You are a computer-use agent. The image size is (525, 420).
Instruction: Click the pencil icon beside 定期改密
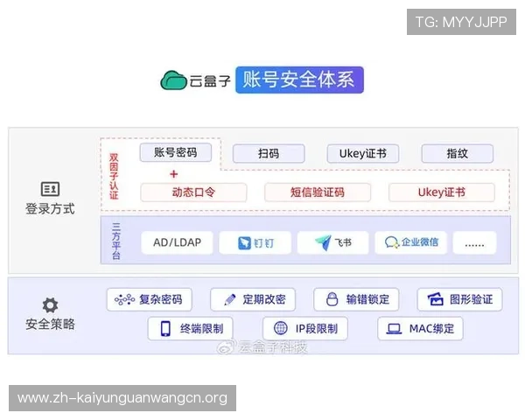[x=229, y=299]
